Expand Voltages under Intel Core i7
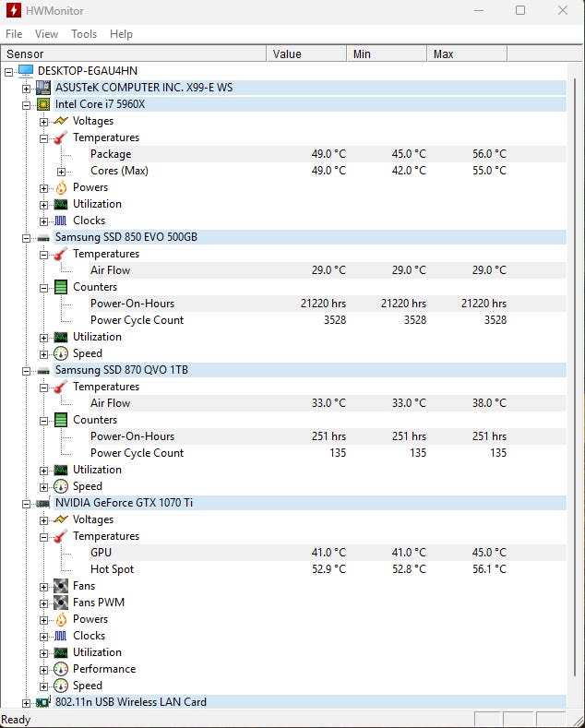This screenshot has width=585, height=728. 44,121
